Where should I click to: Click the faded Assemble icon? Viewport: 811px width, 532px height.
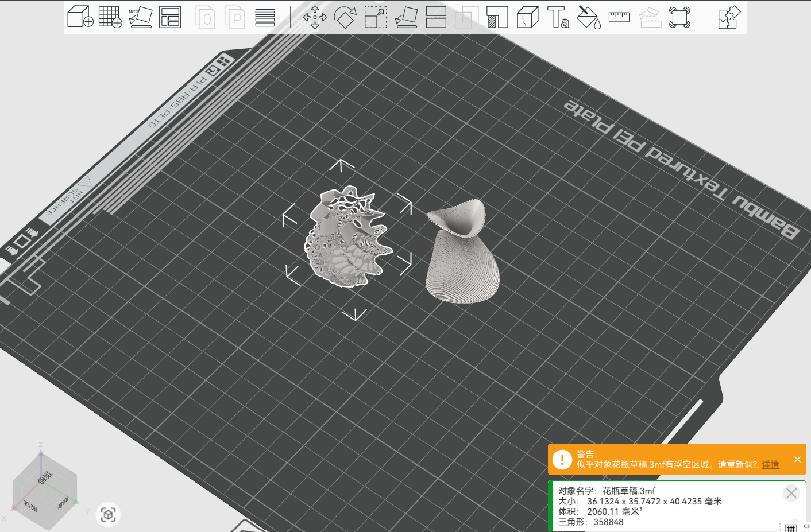[650, 17]
